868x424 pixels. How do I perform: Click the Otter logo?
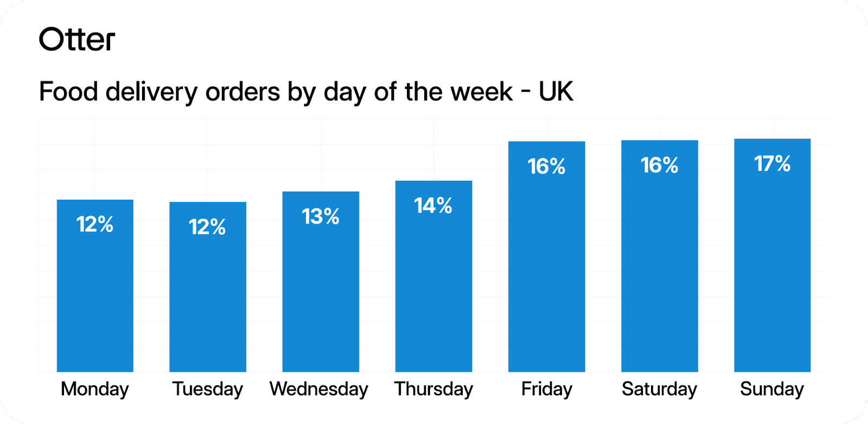tap(77, 40)
